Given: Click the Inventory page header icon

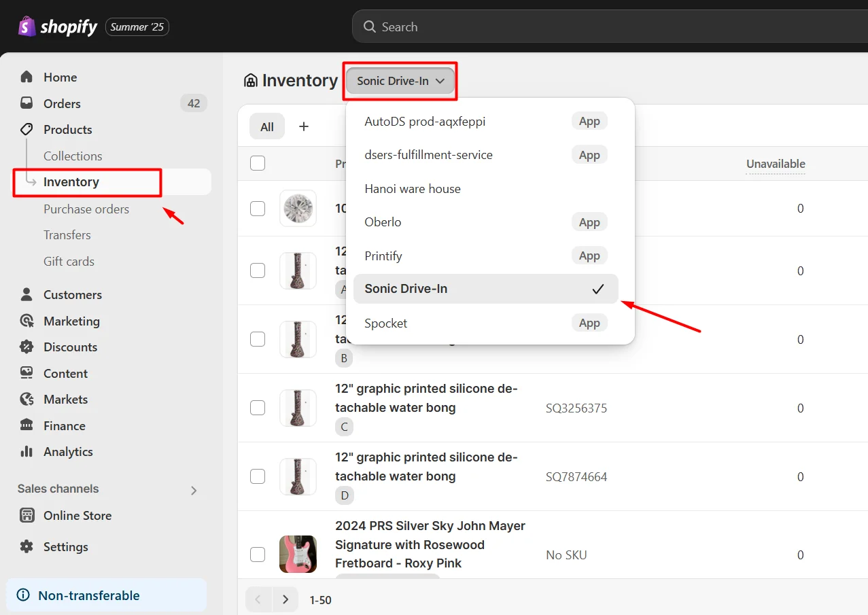Looking at the screenshot, I should click(x=251, y=81).
